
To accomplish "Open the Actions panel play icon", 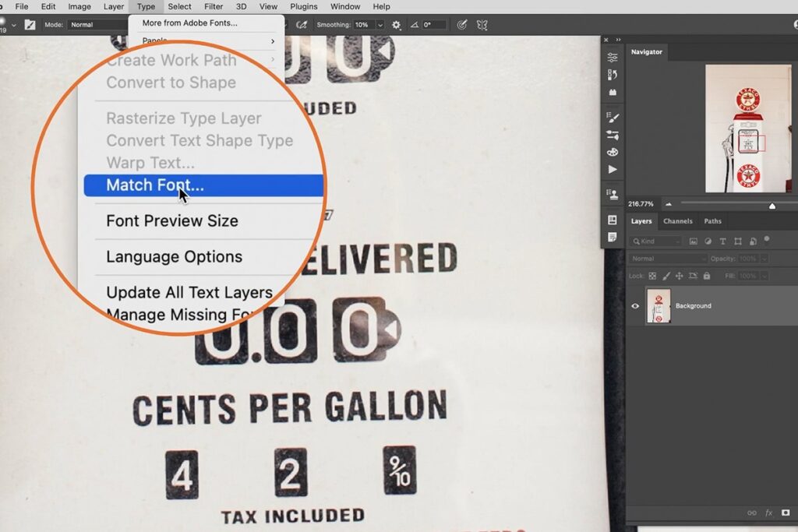I will click(x=613, y=169).
